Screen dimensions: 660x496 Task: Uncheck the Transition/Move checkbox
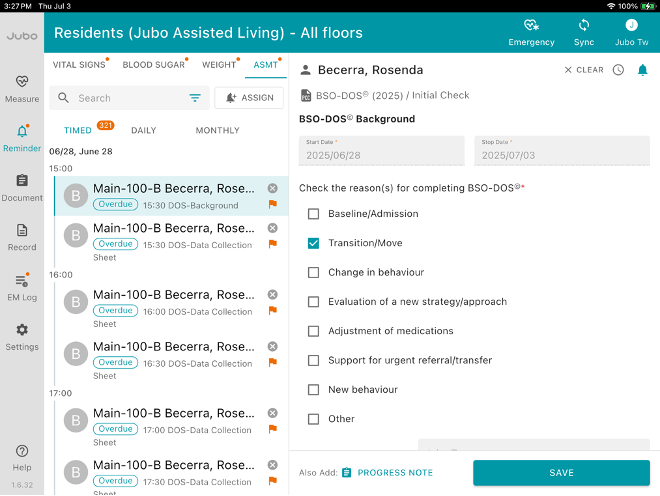point(314,243)
